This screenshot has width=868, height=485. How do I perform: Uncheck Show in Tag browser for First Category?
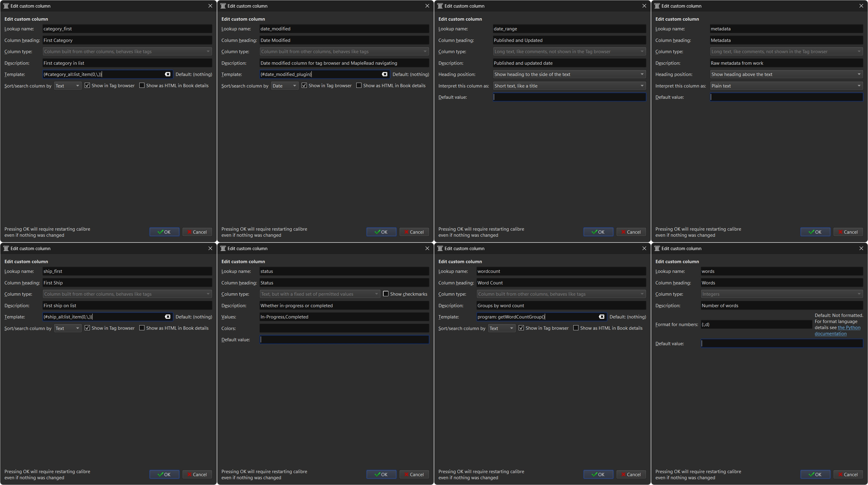(87, 85)
